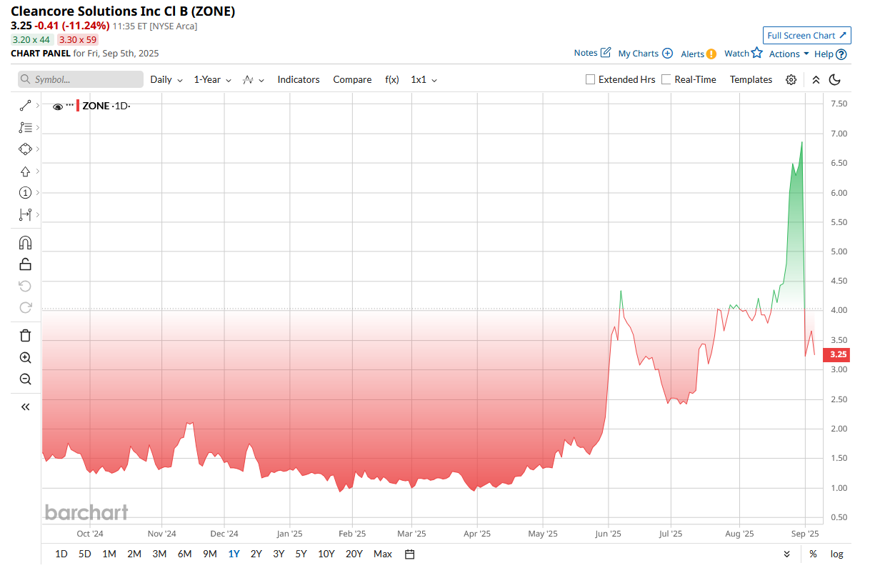Expand bottom panel double chevron

[x=786, y=554]
